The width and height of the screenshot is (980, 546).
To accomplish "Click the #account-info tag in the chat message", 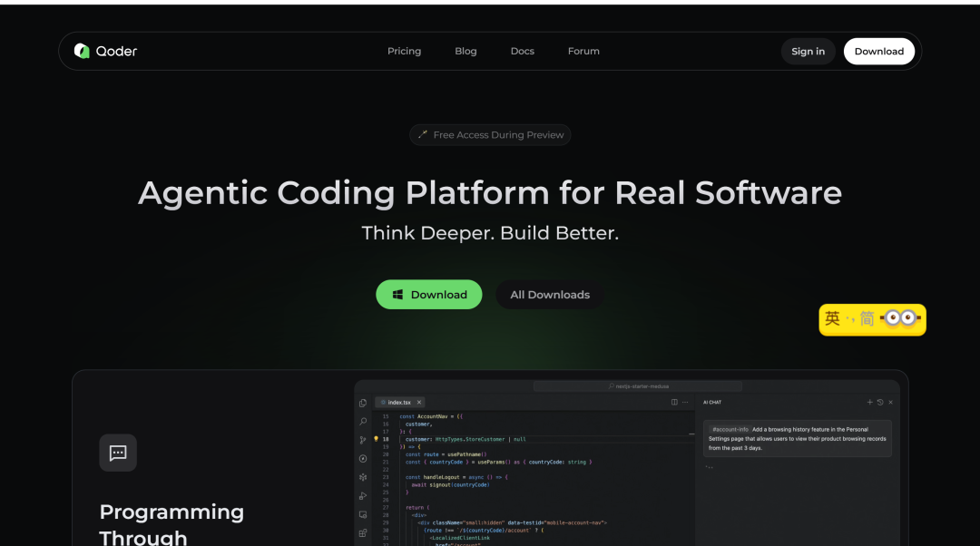I will pyautogui.click(x=730, y=429).
